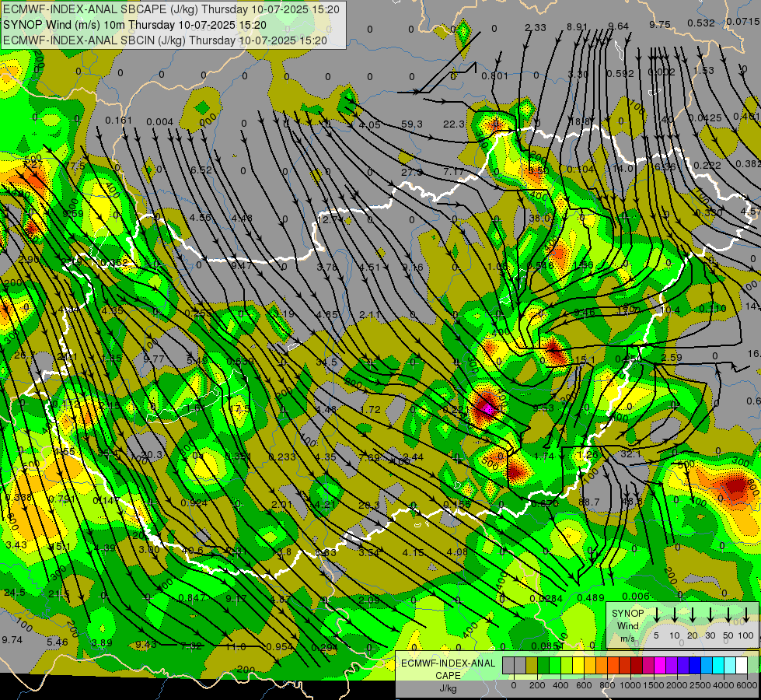761x700 pixels.
Task: Pick the magenta swatch in CAPE legend
Action: (660, 666)
